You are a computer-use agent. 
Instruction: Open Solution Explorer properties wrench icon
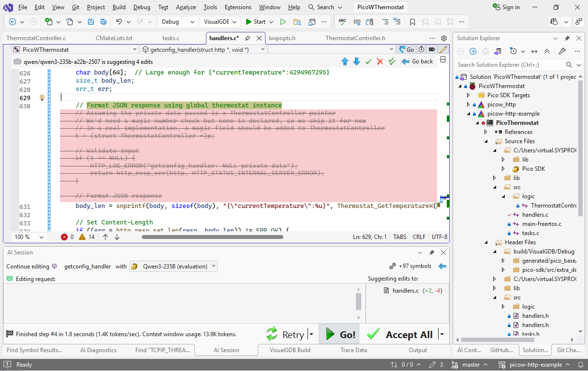[x=561, y=51]
